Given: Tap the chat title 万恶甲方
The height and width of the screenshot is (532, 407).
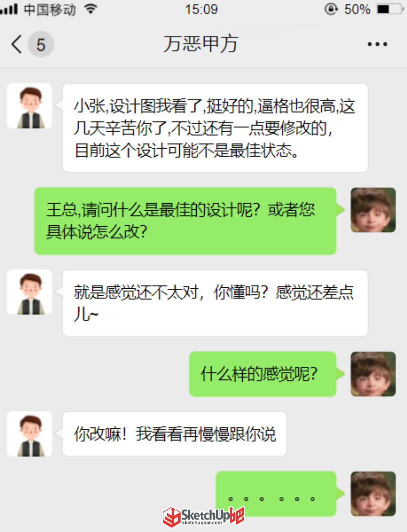Looking at the screenshot, I should click(201, 44).
